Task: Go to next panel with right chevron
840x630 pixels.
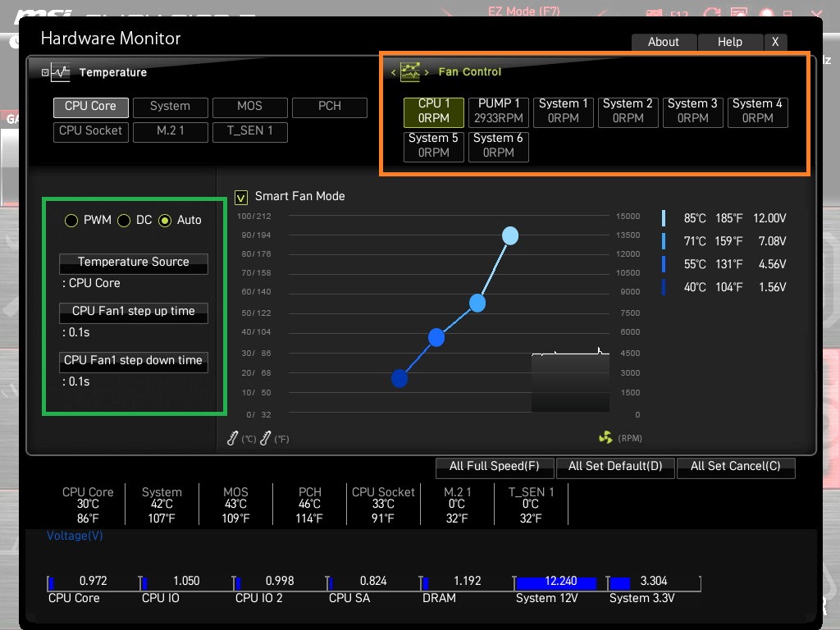Action: [427, 72]
